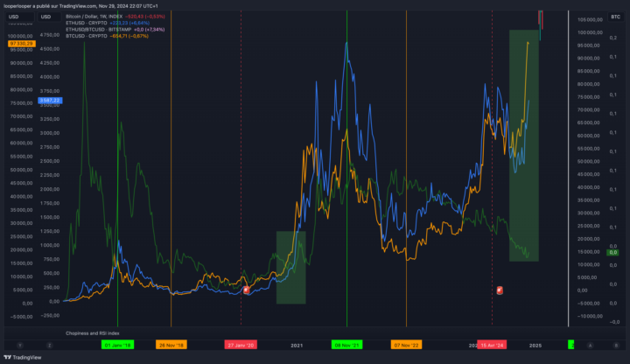
Task: Select the bright green marker right of 2025
Action: (x=571, y=345)
